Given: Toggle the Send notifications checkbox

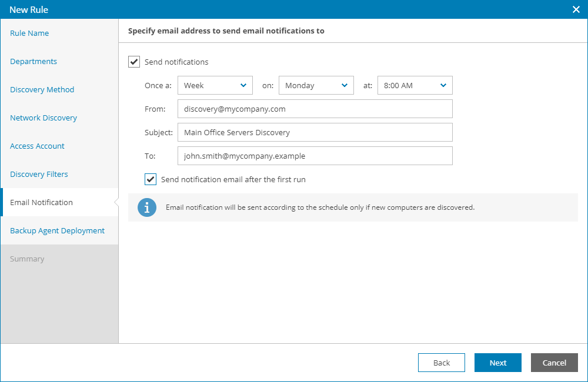Looking at the screenshot, I should [x=134, y=62].
